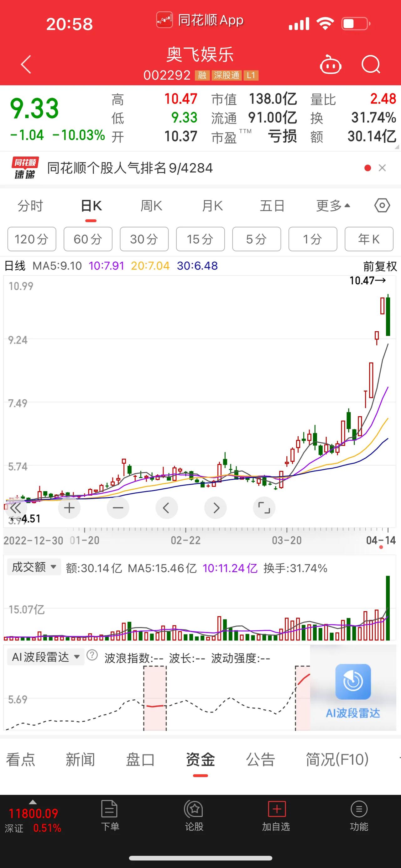This screenshot has width=401, height=868.
Task: Open fullscreen chart icon
Action: coord(264,508)
